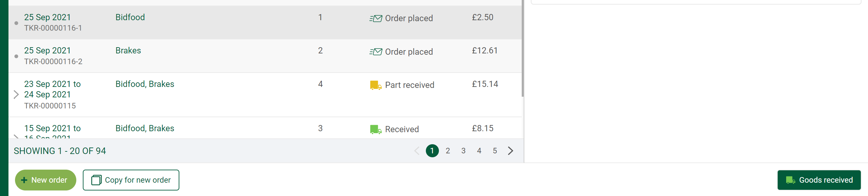The height and width of the screenshot is (196, 868).
Task: Expand the 15 Sep 2021 order row
Action: point(16,136)
